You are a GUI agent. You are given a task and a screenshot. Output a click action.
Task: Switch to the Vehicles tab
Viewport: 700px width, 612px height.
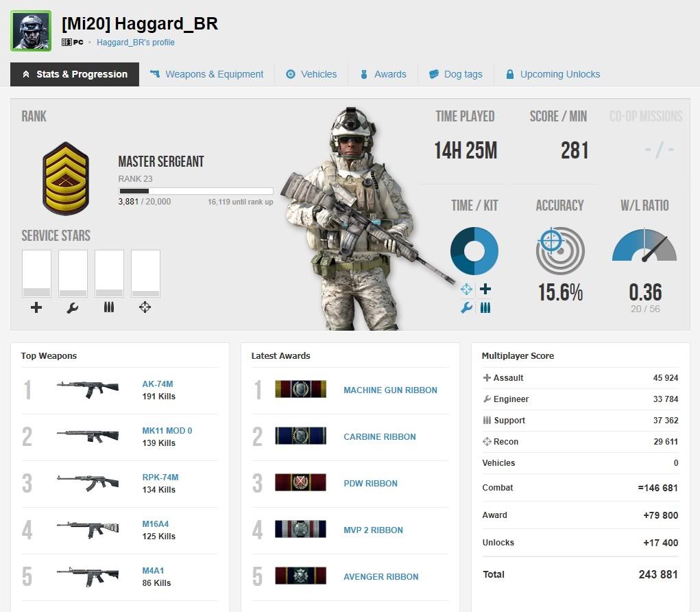311,74
